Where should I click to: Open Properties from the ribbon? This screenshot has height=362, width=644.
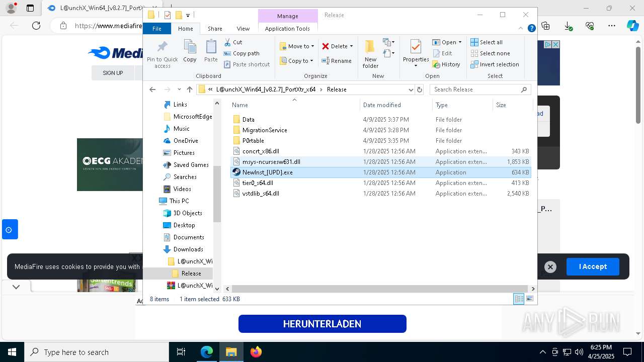tap(416, 54)
